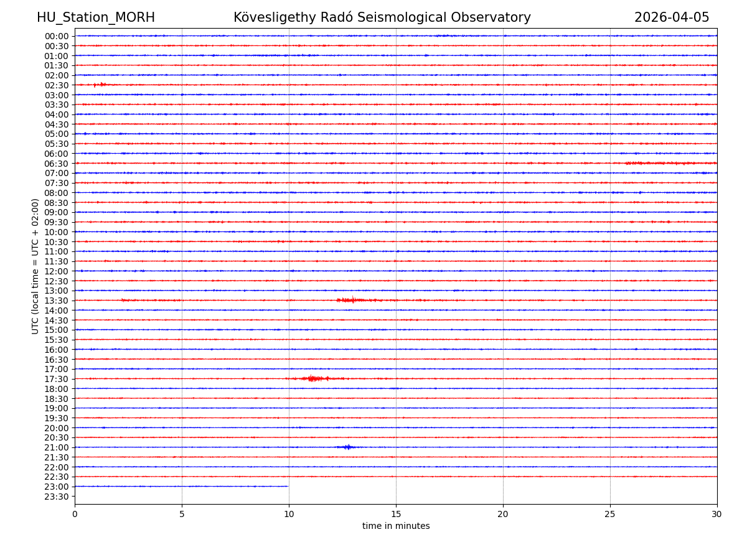Click the 'time in minutes' axis label

396,526
